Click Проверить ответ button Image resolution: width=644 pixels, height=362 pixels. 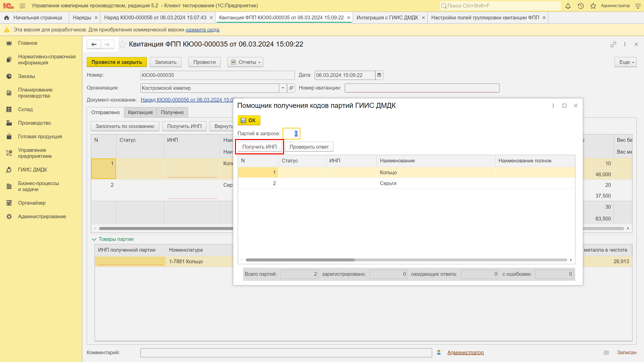(x=309, y=147)
